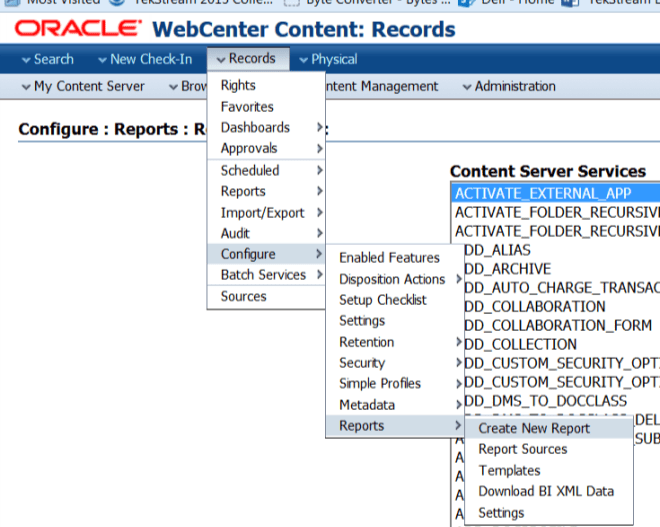Viewport: 660px width, 527px height.
Task: Select ACTIVATE_EXTERNAL_APP service
Action: pos(556,193)
